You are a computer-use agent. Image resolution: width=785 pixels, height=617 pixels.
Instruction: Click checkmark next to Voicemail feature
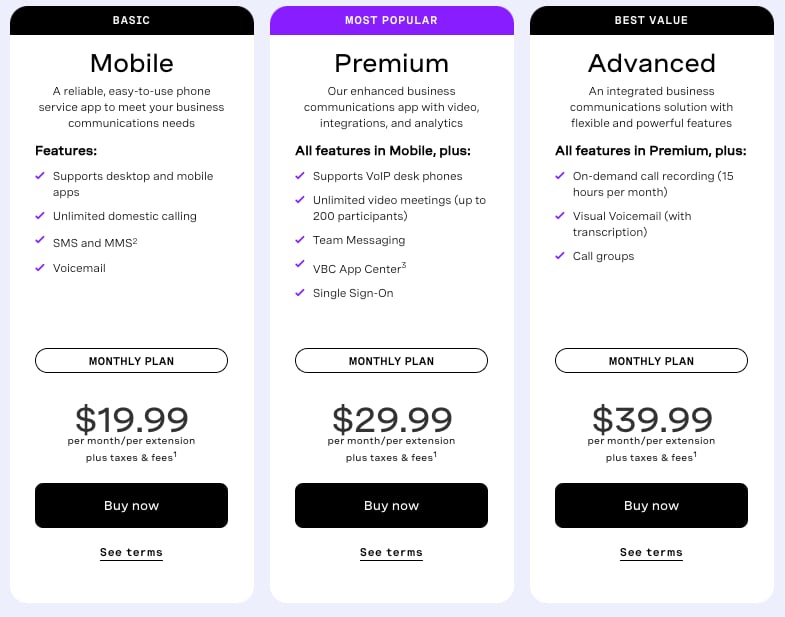(40, 267)
